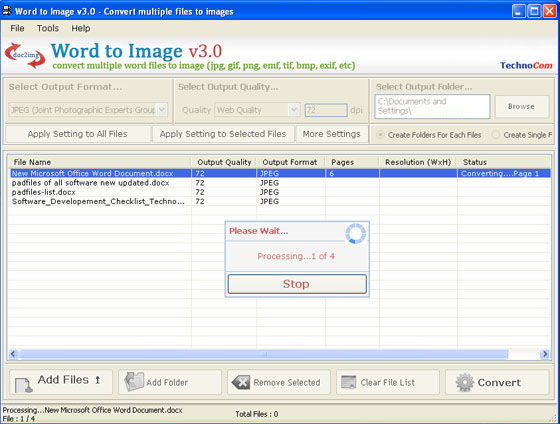Screen dimensions: 560x424
Task: Select padfiles of all software new updated.docx
Action: click(x=280, y=183)
